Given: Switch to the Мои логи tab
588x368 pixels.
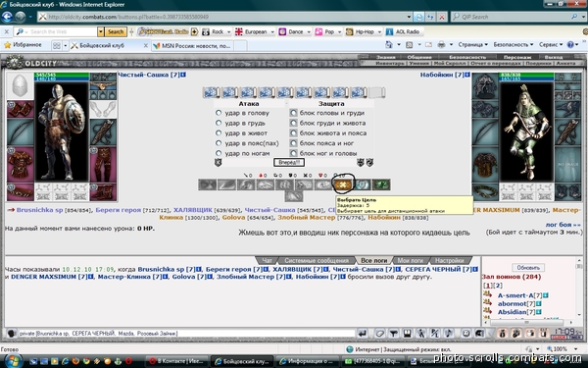Looking at the screenshot, I should tap(411, 260).
